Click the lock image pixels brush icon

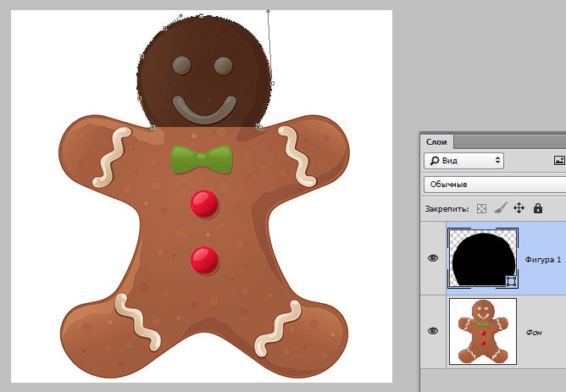pyautogui.click(x=500, y=208)
